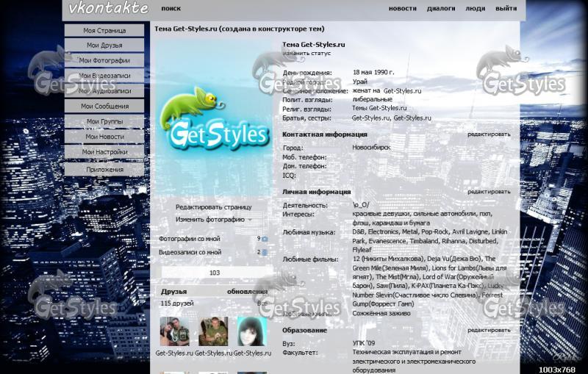The height and width of the screenshot is (374, 588).
Task: Click поиск in the header
Action: [x=171, y=9]
